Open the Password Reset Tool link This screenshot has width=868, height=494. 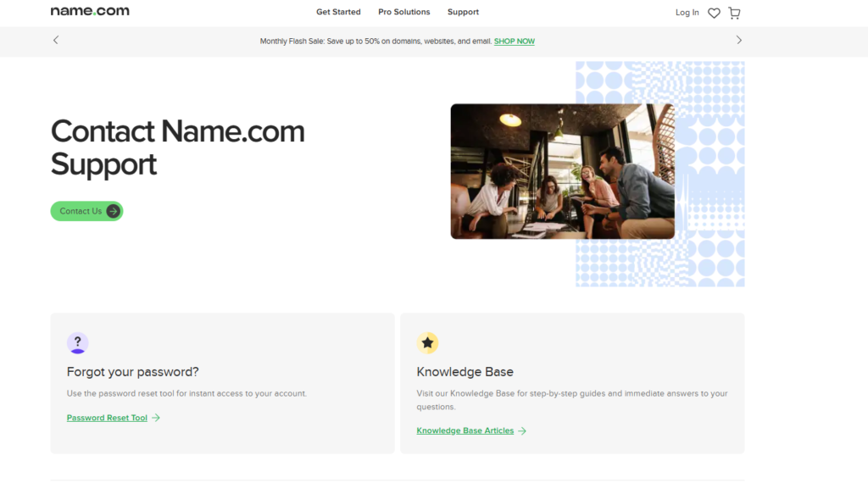tap(107, 418)
